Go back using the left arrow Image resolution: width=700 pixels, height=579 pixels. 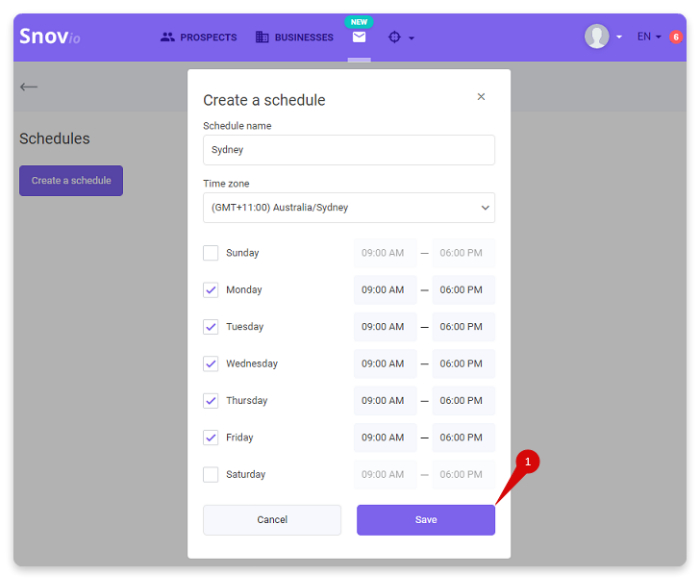[29, 87]
